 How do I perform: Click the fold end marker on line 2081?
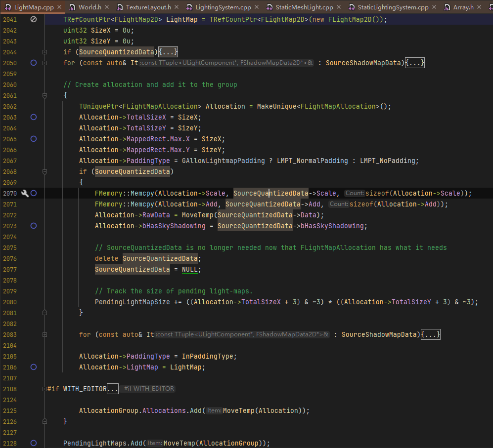point(45,313)
